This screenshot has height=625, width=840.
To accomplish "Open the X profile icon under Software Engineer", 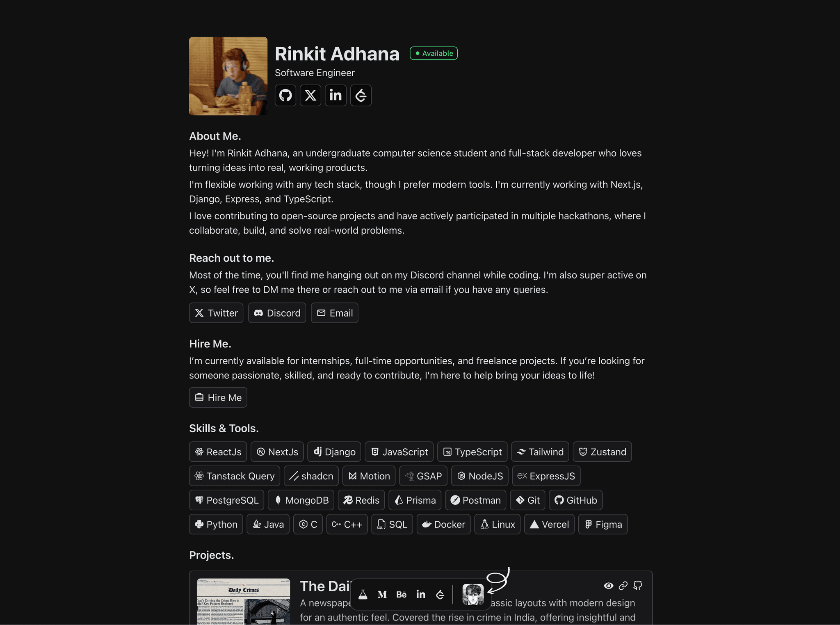I will tap(310, 96).
